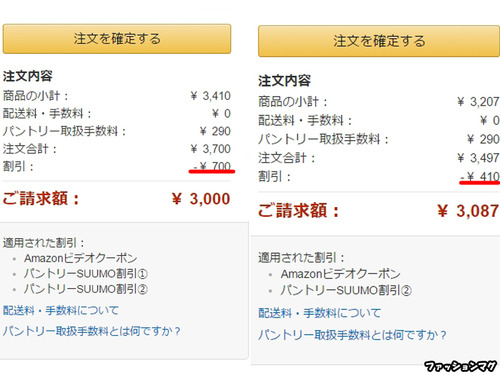Click left 注文を確定する order button
This screenshot has width=500, height=375.
point(117,39)
